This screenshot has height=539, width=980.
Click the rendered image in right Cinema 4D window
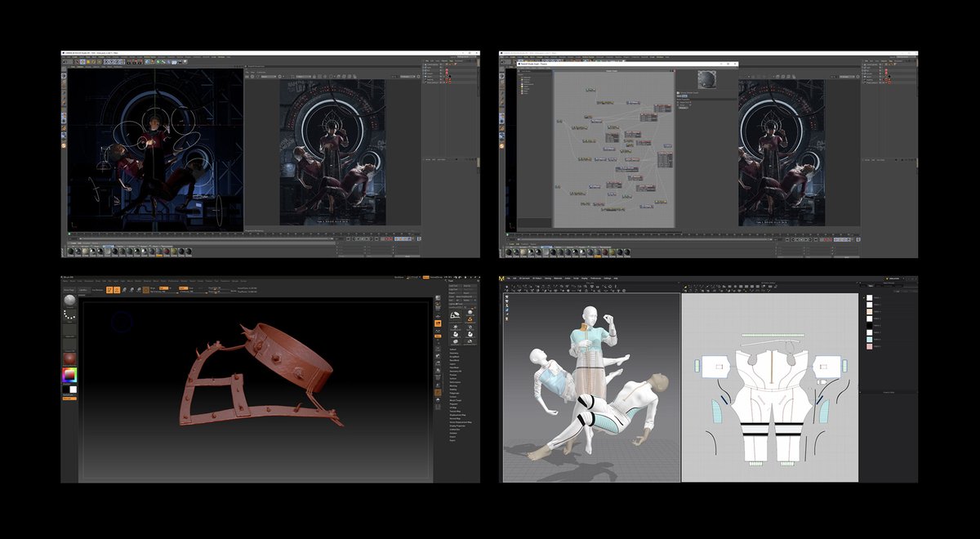pyautogui.click(x=782, y=153)
